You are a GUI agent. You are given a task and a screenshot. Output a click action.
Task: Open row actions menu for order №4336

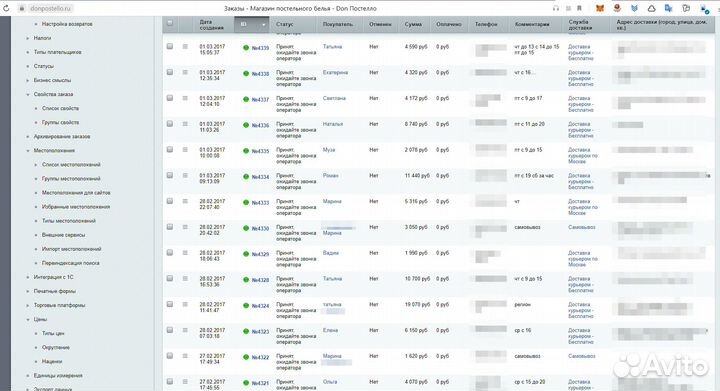tap(185, 124)
